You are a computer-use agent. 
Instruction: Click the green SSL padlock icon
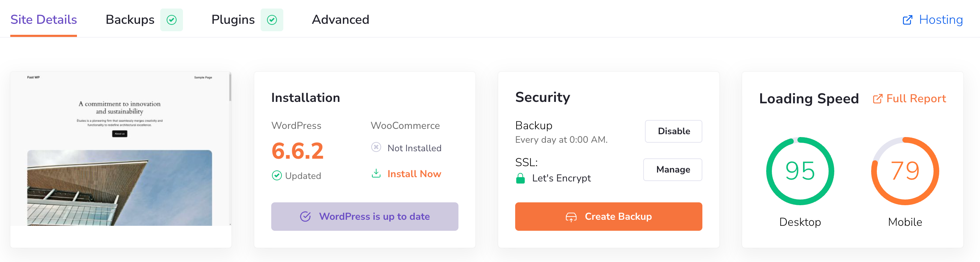(x=520, y=178)
